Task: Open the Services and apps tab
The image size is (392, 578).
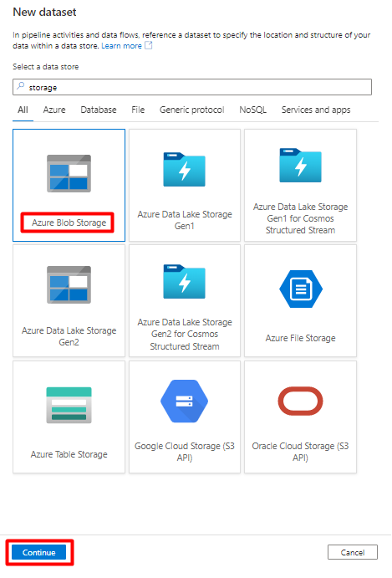Action: [316, 110]
